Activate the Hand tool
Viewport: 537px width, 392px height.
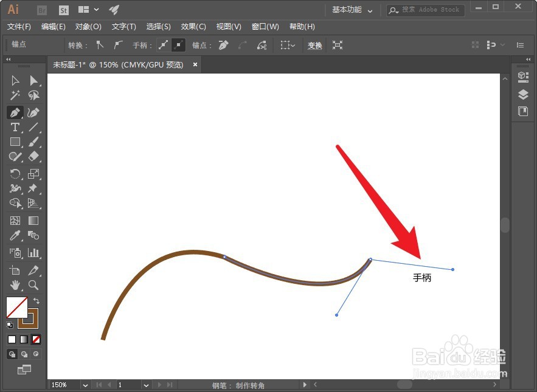(x=15, y=285)
